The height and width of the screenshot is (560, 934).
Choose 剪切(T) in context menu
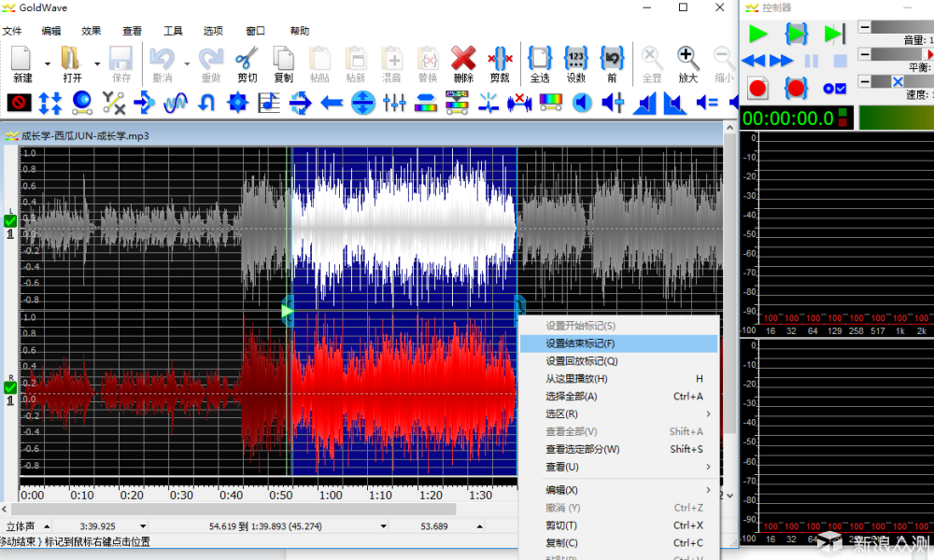tap(619, 525)
